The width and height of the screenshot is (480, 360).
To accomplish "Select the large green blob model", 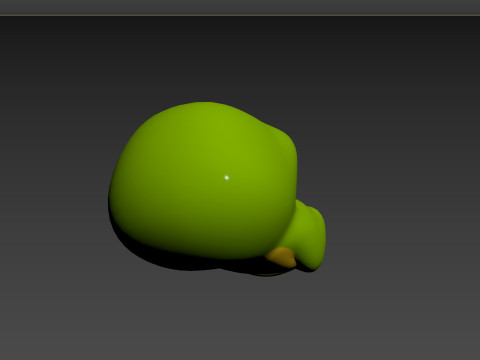I will click(203, 182).
